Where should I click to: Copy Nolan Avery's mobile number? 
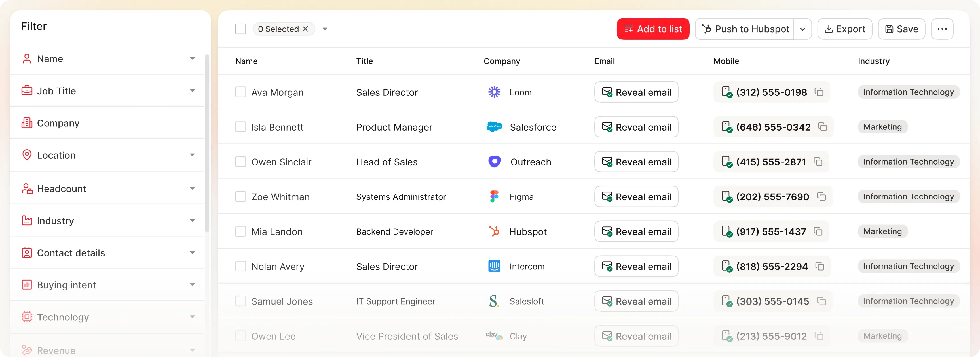[x=820, y=266]
